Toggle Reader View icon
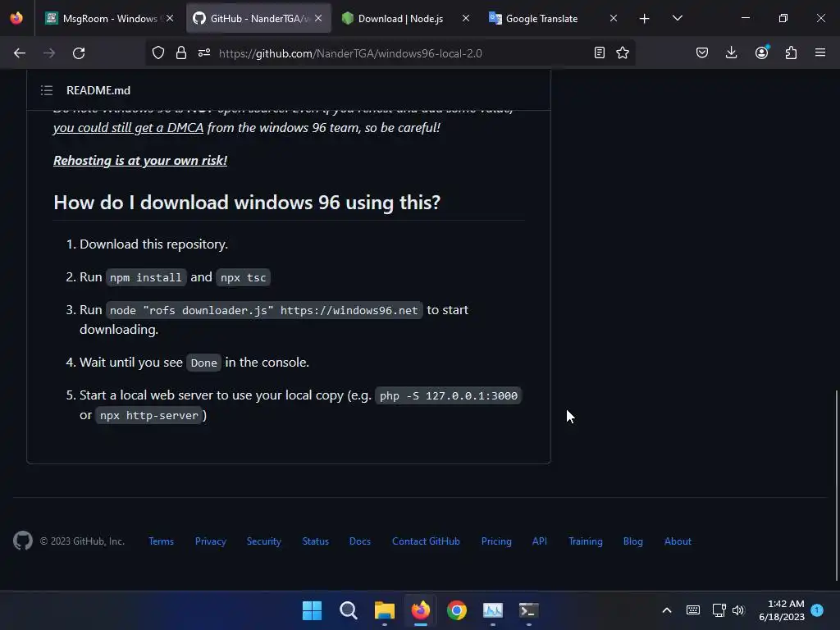The height and width of the screenshot is (630, 840). coord(600,53)
